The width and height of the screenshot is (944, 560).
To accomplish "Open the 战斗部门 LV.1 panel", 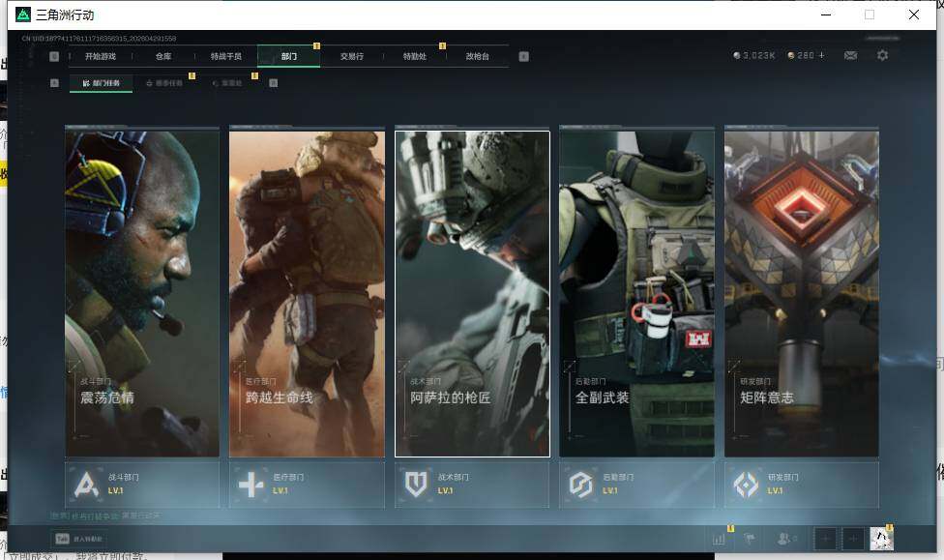I will 142,485.
